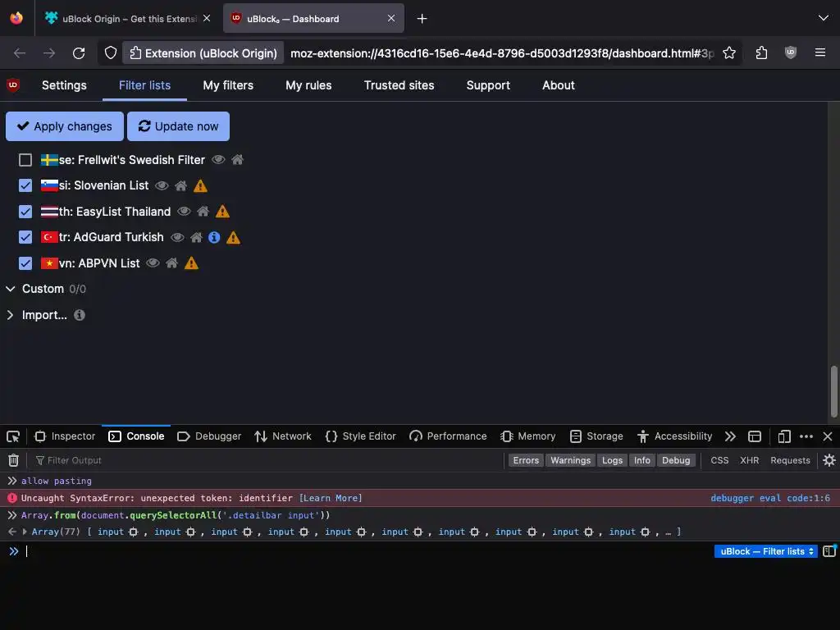The image size is (840, 630).
Task: View content of Frellwit's Swedish Filter (eye icon)
Action: 218,160
